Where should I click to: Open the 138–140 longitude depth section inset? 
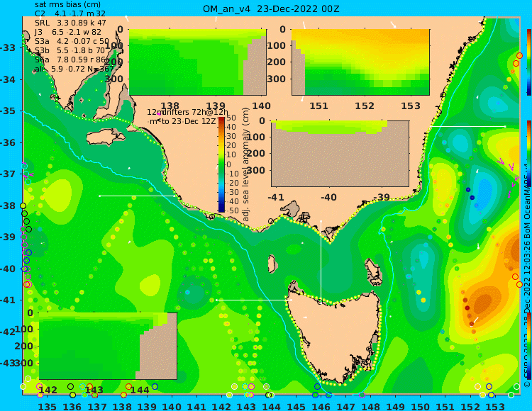point(197,62)
